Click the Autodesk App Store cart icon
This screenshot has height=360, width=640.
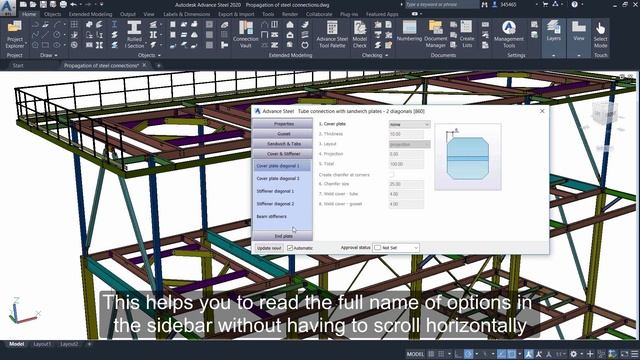click(x=545, y=4)
